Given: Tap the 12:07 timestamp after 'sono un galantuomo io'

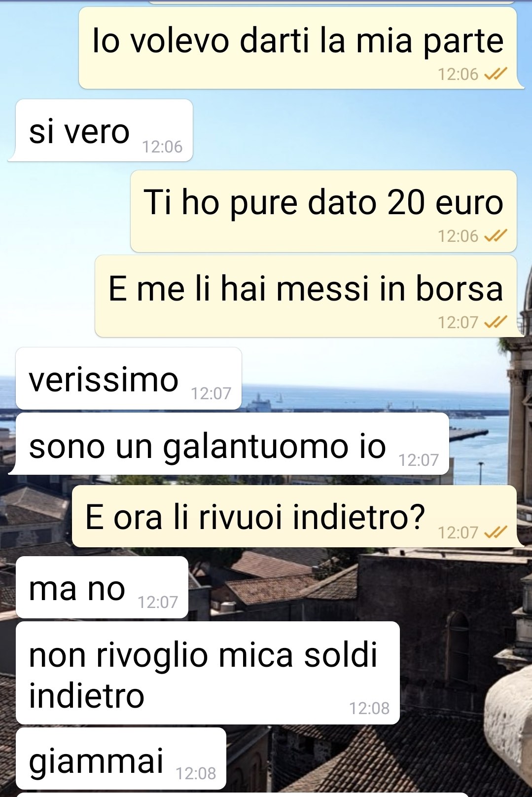Looking at the screenshot, I should coord(419,460).
